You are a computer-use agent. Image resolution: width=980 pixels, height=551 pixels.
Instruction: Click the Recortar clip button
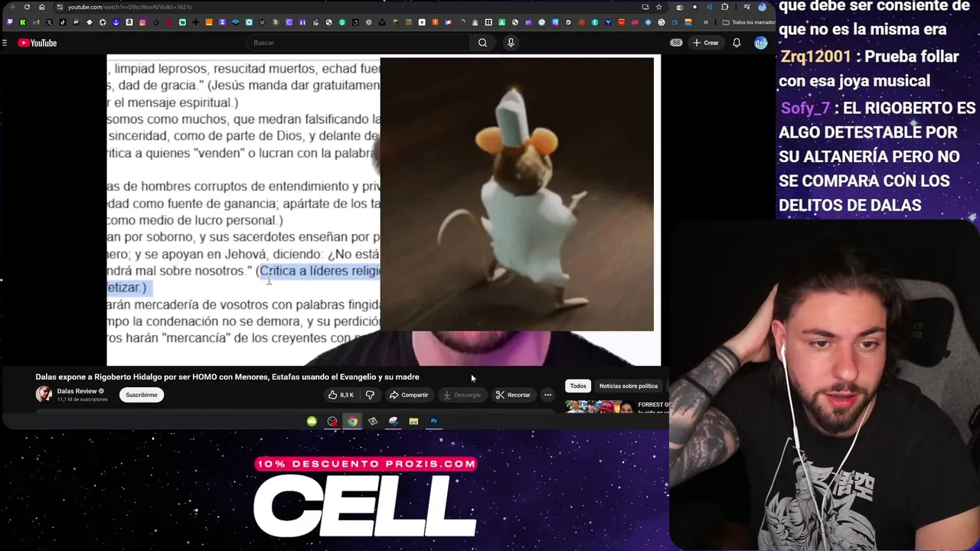[513, 395]
